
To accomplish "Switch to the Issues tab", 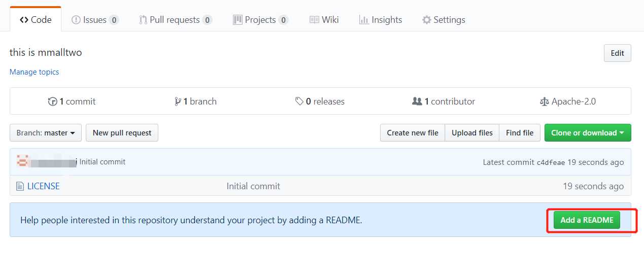I will coord(95,20).
